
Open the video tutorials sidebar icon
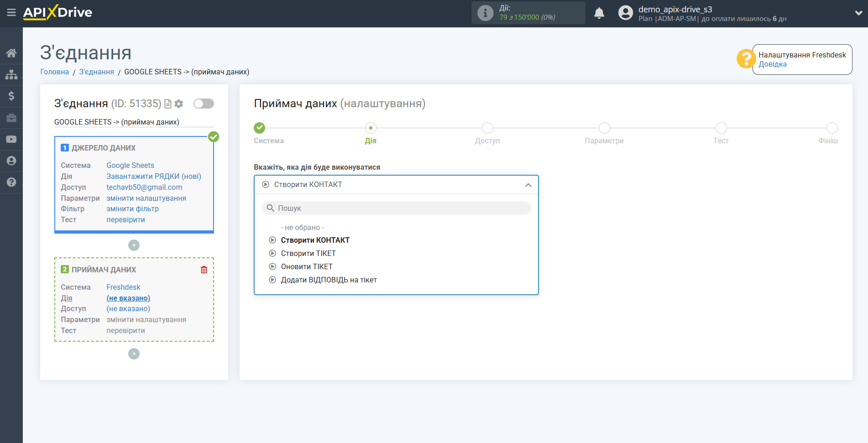(x=11, y=139)
